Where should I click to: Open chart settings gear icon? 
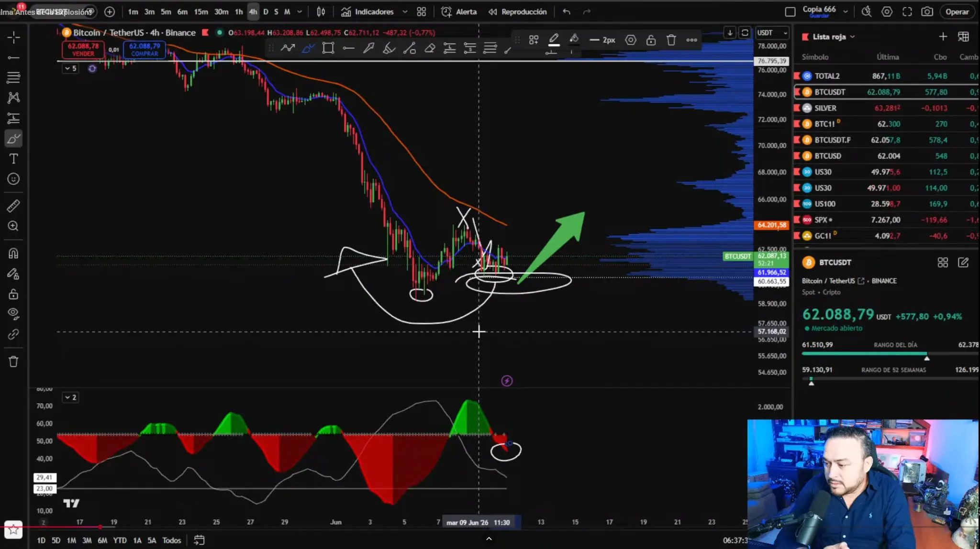point(887,11)
